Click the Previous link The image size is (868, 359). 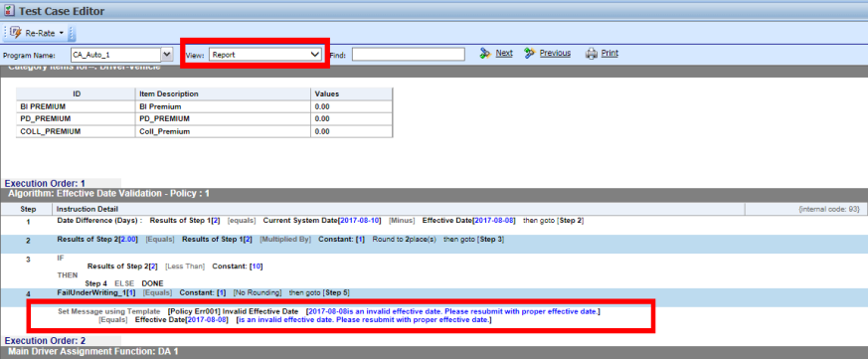555,53
